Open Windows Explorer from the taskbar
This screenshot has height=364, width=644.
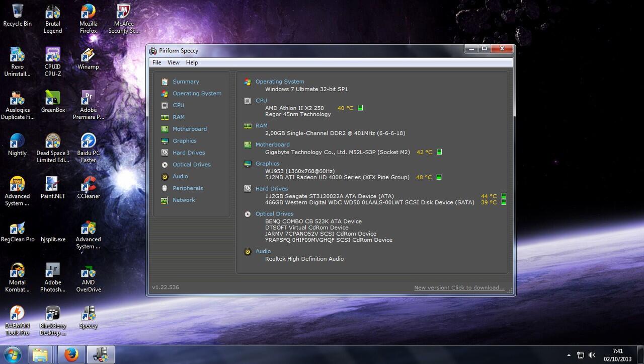point(41,354)
